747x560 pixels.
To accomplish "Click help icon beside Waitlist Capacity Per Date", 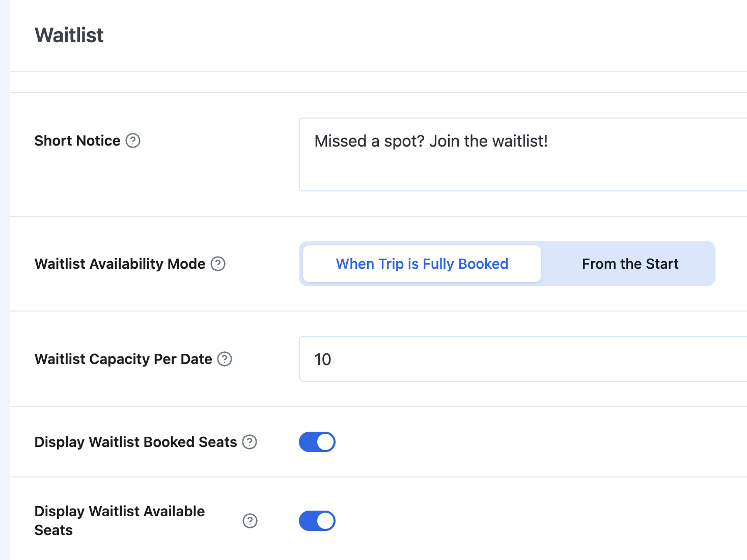I will pos(225,359).
